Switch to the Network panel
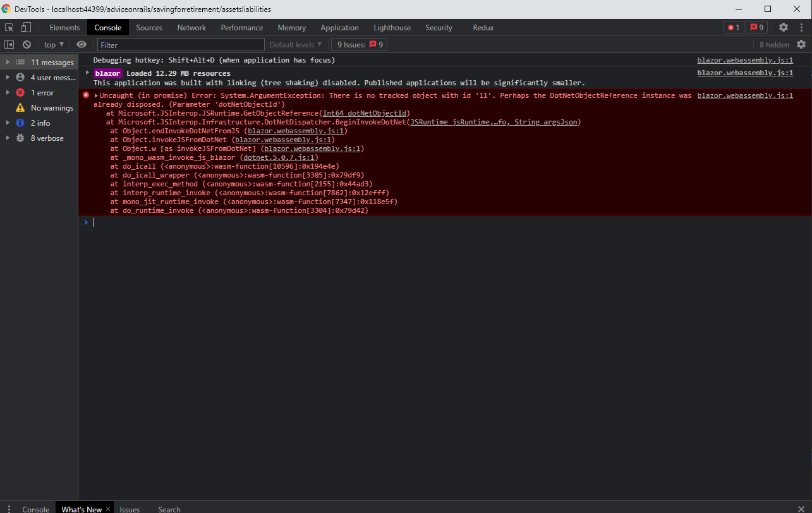 (191, 27)
